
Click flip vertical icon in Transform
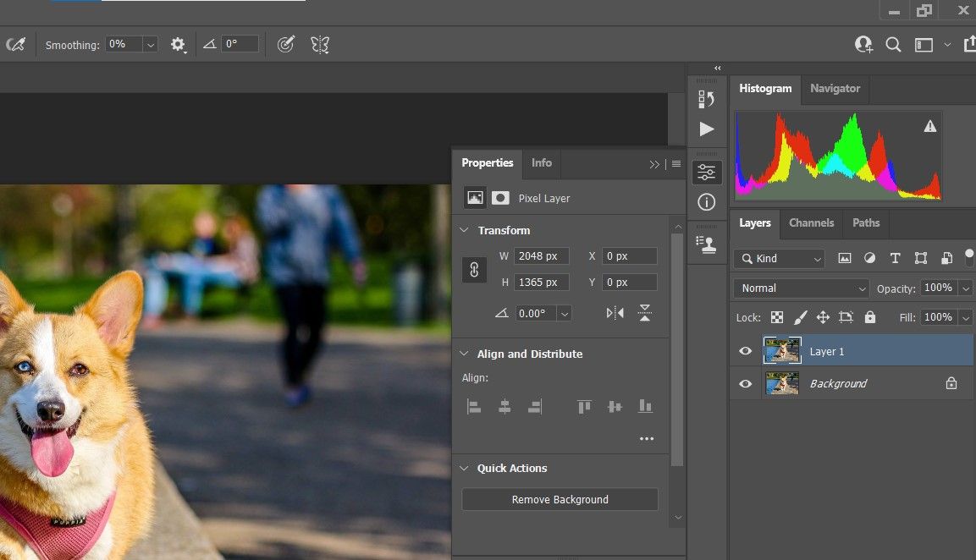645,313
